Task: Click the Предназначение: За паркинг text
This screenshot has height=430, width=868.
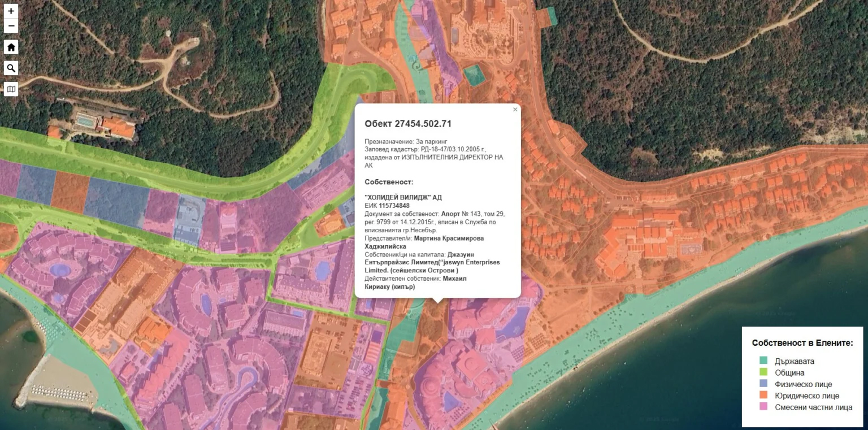Action: tap(406, 141)
